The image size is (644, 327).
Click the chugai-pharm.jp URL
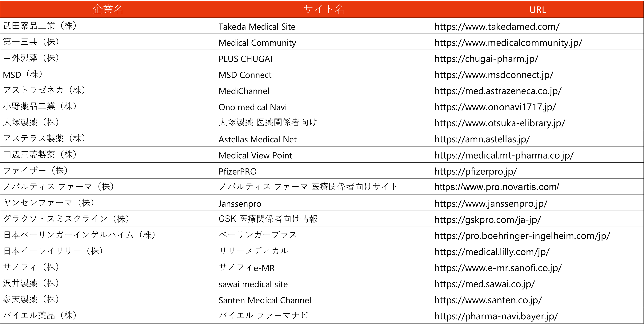pos(486,59)
